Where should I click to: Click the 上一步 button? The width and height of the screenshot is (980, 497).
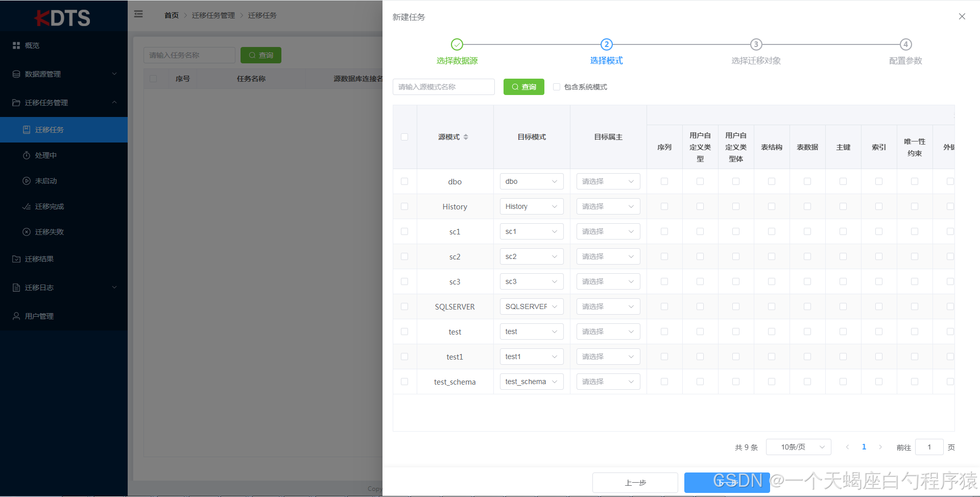click(x=635, y=483)
